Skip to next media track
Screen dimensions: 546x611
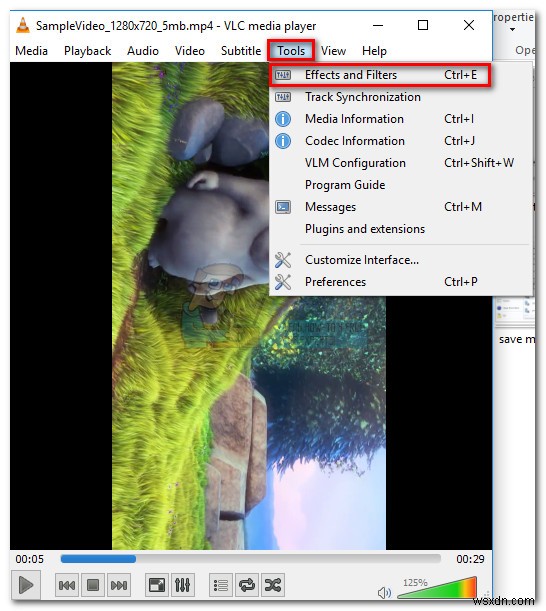coord(118,585)
